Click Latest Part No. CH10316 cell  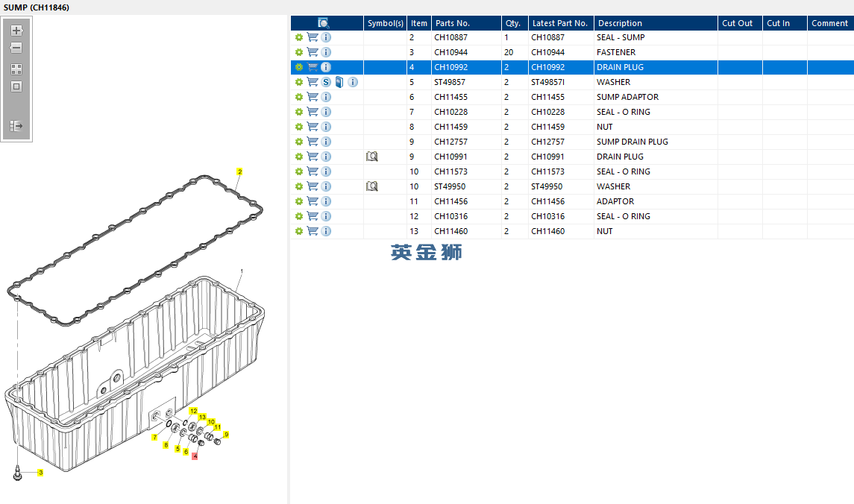548,216
